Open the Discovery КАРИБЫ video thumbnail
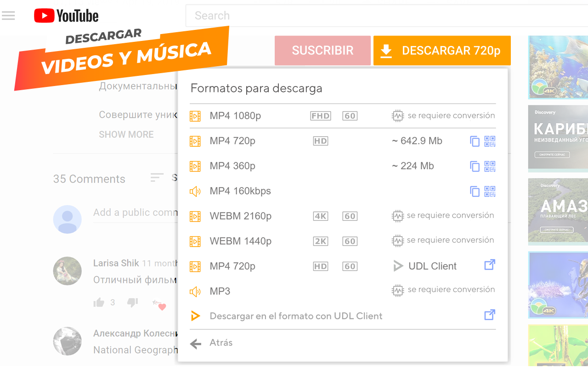 tap(558, 137)
